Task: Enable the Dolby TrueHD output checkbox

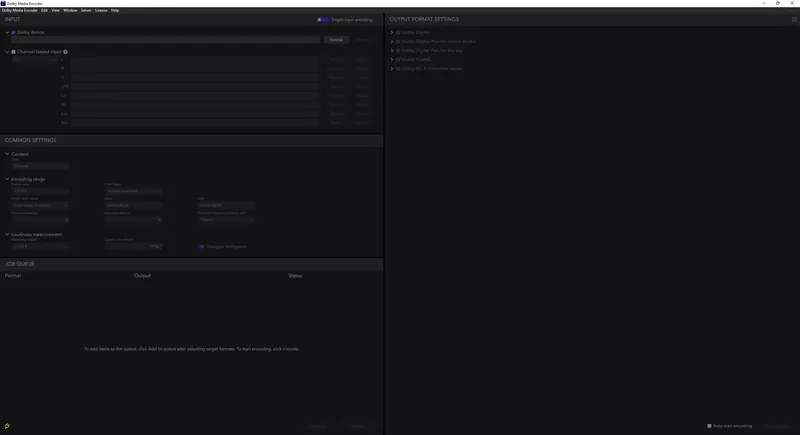Action: coord(398,59)
